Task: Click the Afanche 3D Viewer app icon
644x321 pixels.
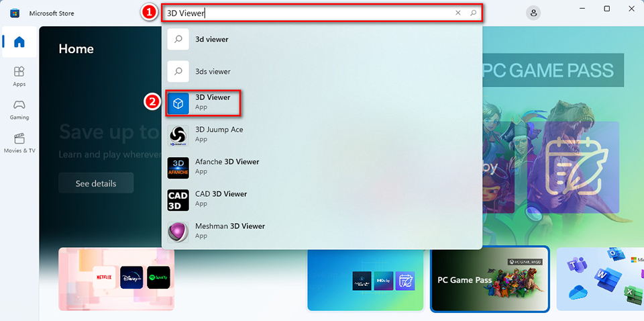Action: click(x=178, y=168)
